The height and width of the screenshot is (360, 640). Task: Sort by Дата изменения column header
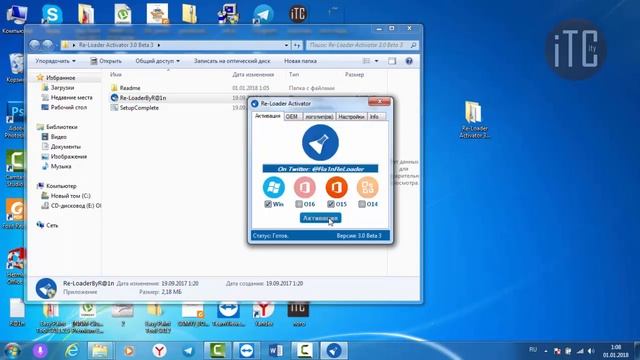tap(253, 75)
